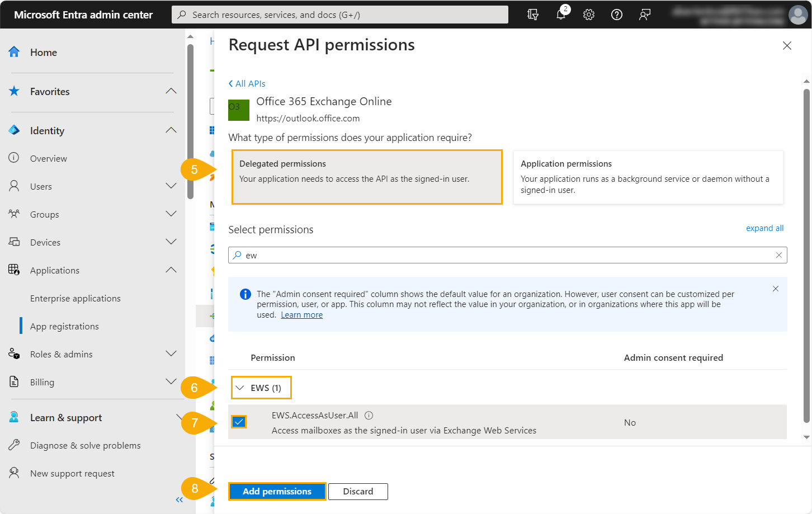
Task: Select the Delegated permissions option
Action: tap(367, 177)
